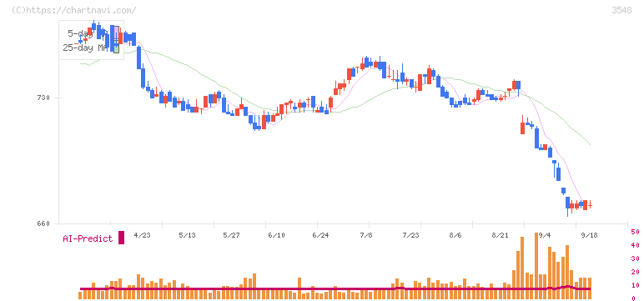
Task: Click the volume axis label 0
Action: point(633,298)
